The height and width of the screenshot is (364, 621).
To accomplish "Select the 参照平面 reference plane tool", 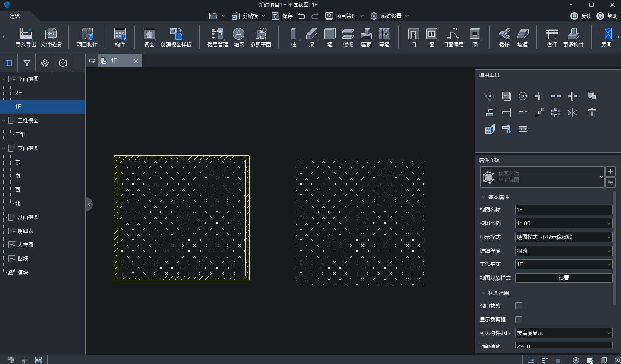I will coord(261,37).
